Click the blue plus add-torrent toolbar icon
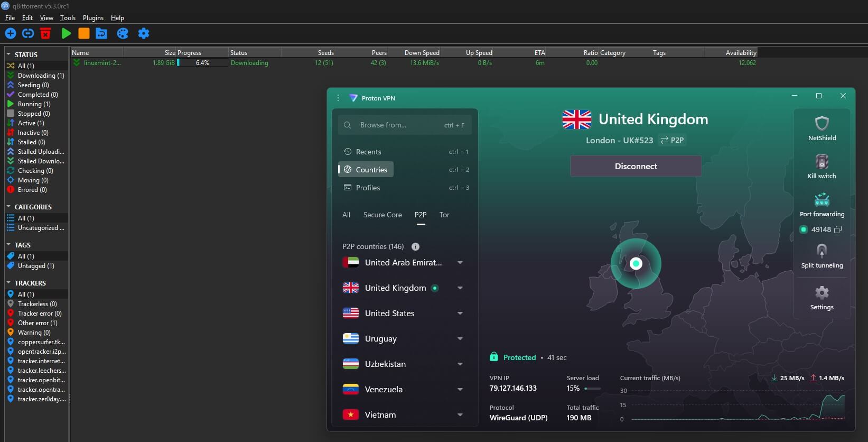The width and height of the screenshot is (868, 442). coord(11,34)
